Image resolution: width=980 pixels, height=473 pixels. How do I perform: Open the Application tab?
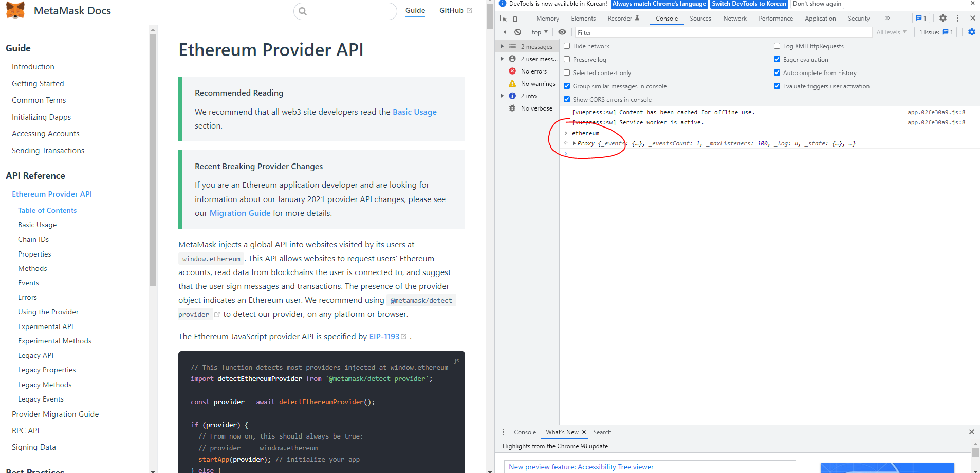click(x=820, y=19)
